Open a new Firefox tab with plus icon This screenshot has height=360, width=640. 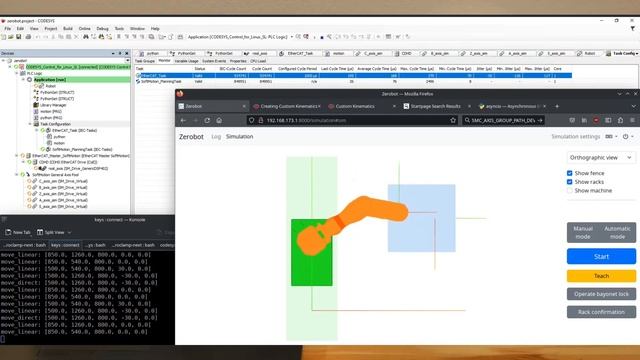click(557, 106)
